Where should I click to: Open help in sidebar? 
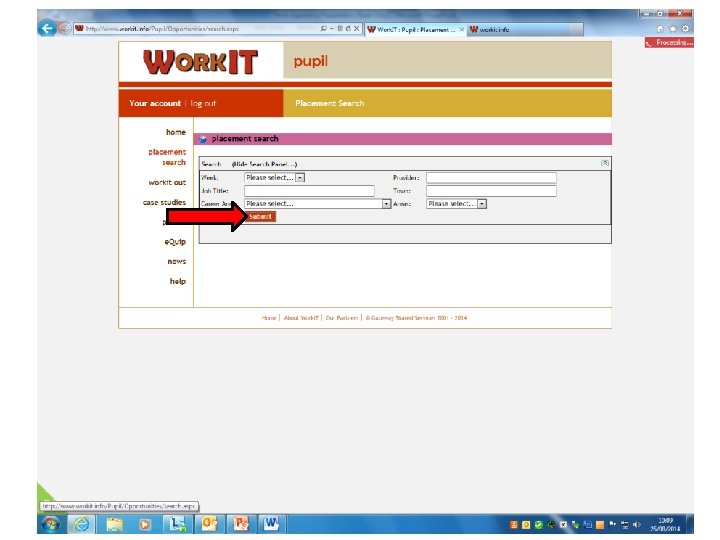178,281
